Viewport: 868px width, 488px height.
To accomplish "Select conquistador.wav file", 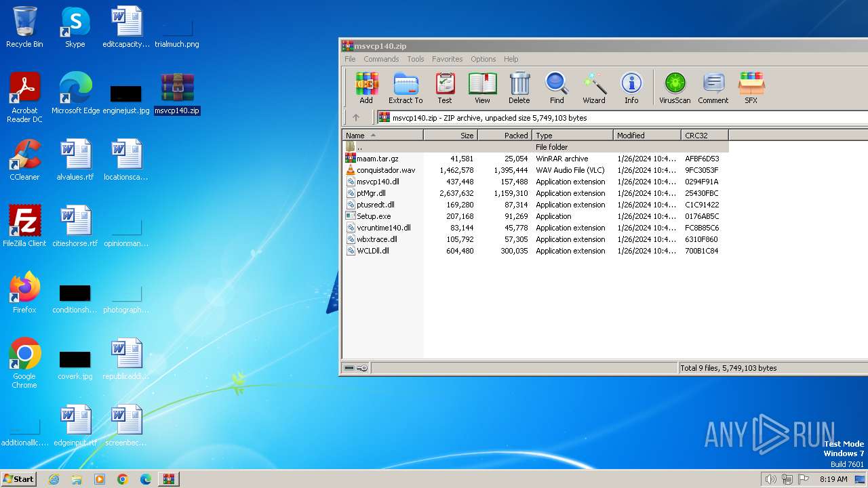I will [x=536, y=170].
